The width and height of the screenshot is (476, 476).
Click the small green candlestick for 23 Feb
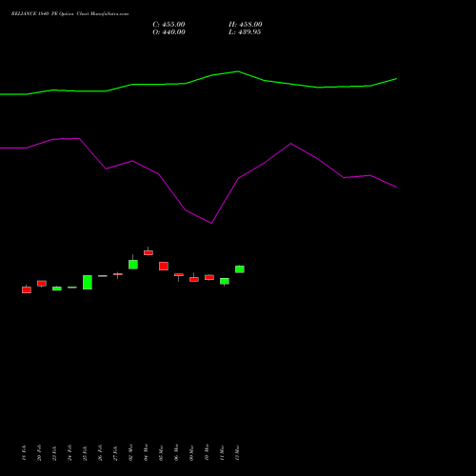57,288
